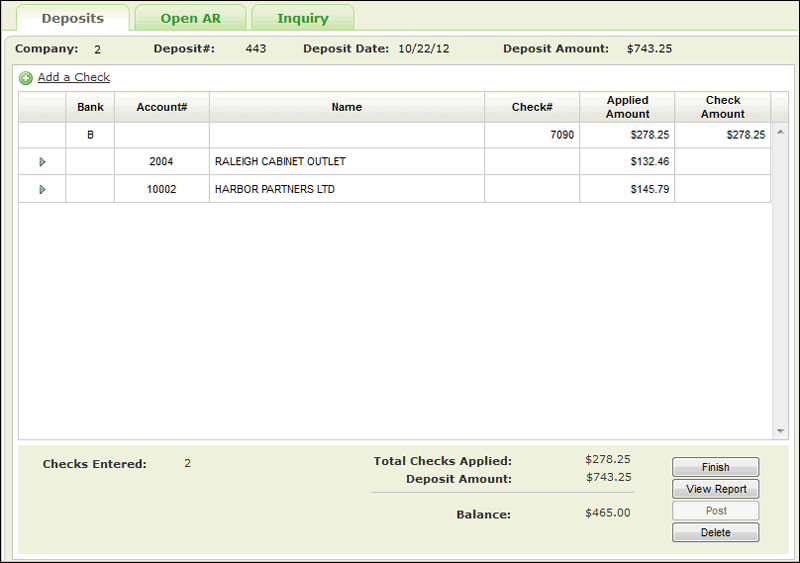Click the Deposit# value 443
Image resolution: width=800 pixels, height=563 pixels.
pos(256,49)
